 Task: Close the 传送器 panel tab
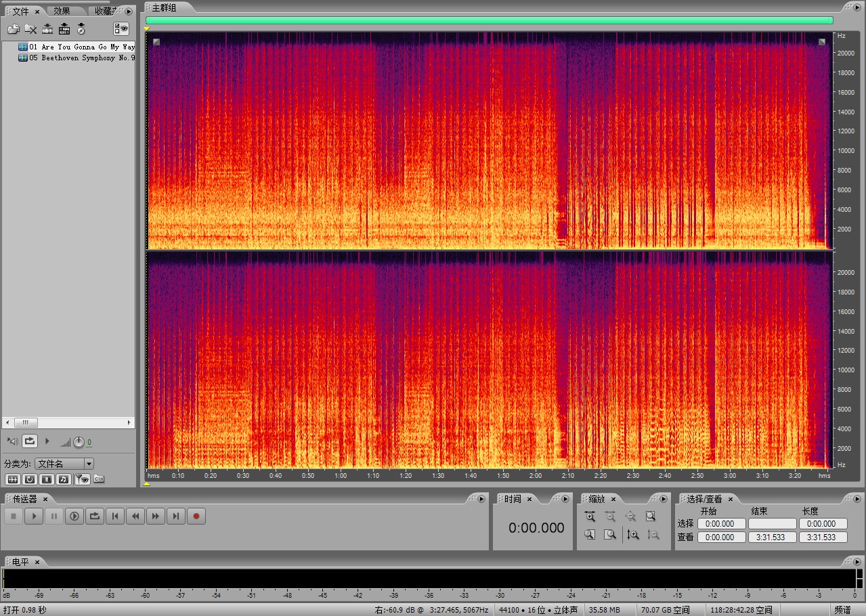(x=45, y=500)
